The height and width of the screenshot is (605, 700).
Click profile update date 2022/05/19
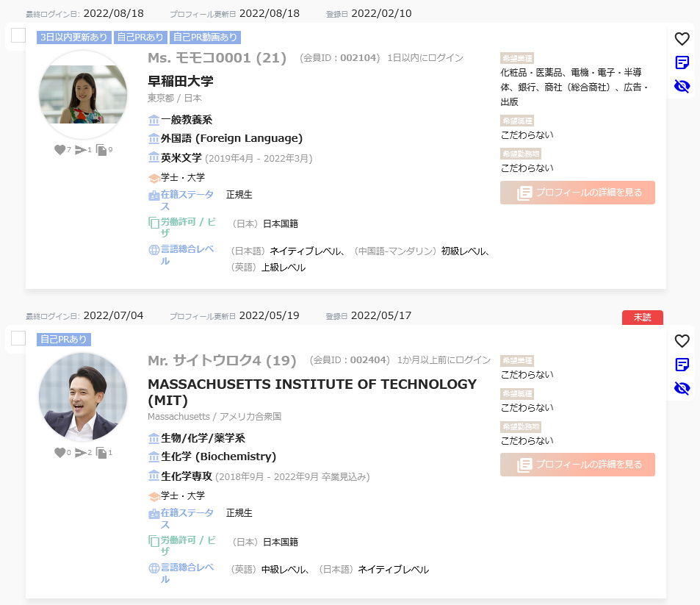point(269,315)
